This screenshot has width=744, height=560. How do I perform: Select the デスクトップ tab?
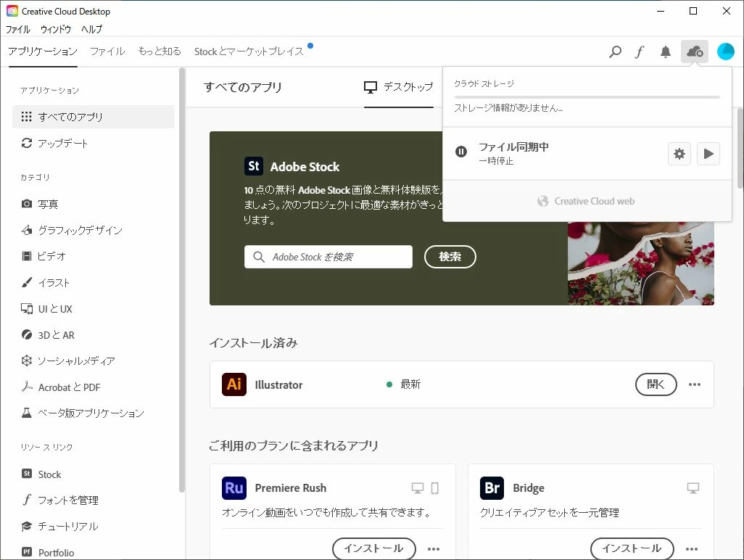tap(399, 87)
